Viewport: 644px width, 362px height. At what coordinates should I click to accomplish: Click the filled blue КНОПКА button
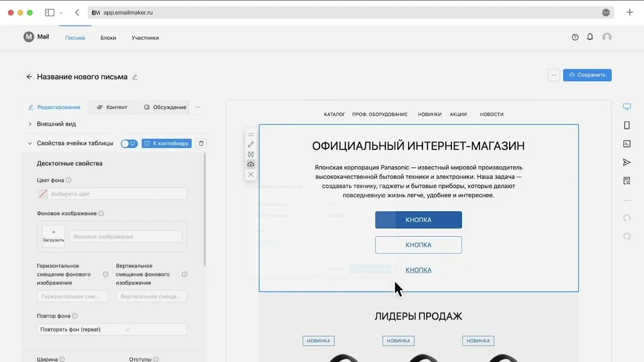point(418,220)
